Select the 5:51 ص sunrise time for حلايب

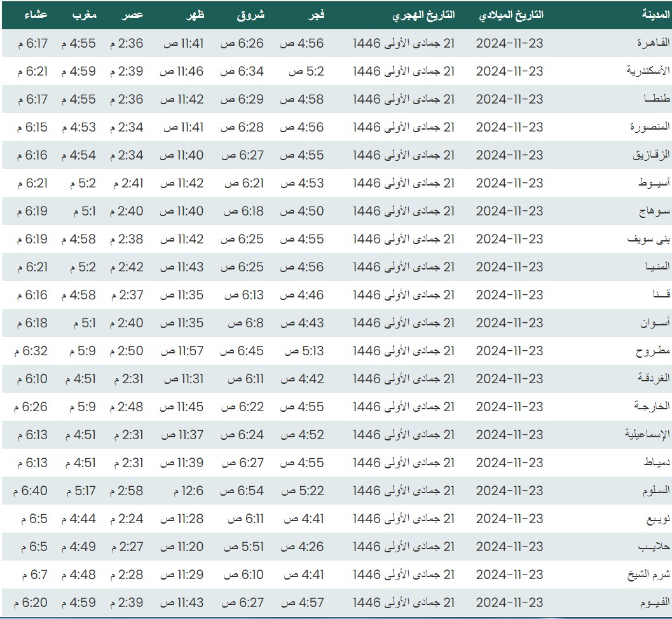242,547
